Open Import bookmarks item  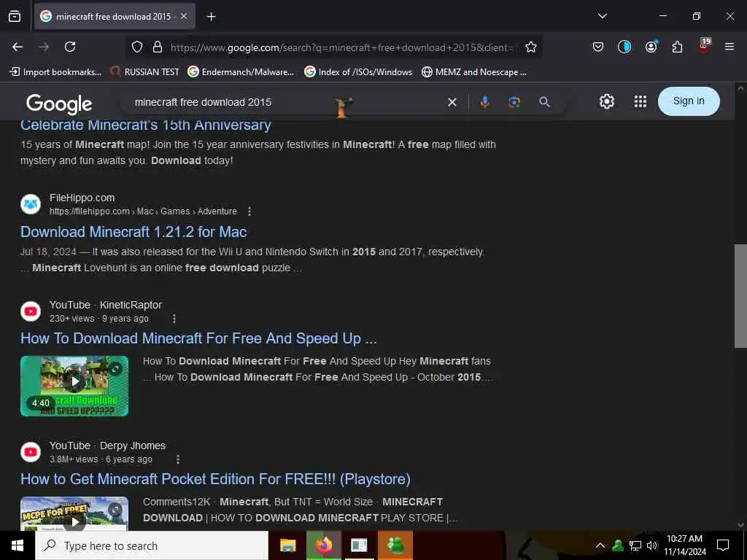55,72
